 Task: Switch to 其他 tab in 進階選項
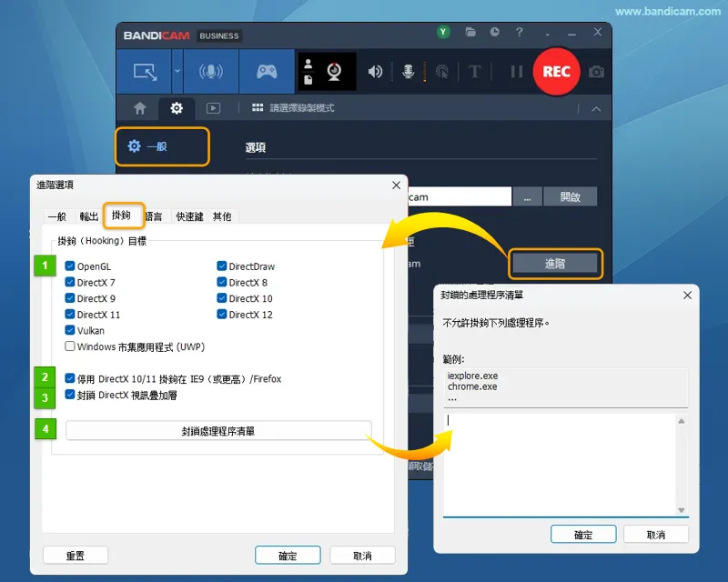click(222, 216)
